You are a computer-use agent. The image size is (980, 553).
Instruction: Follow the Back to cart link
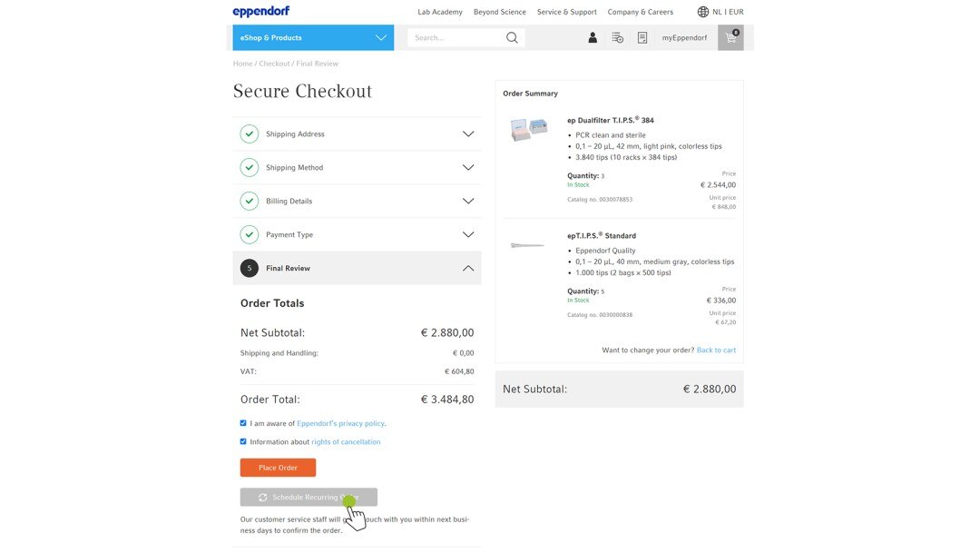click(716, 350)
